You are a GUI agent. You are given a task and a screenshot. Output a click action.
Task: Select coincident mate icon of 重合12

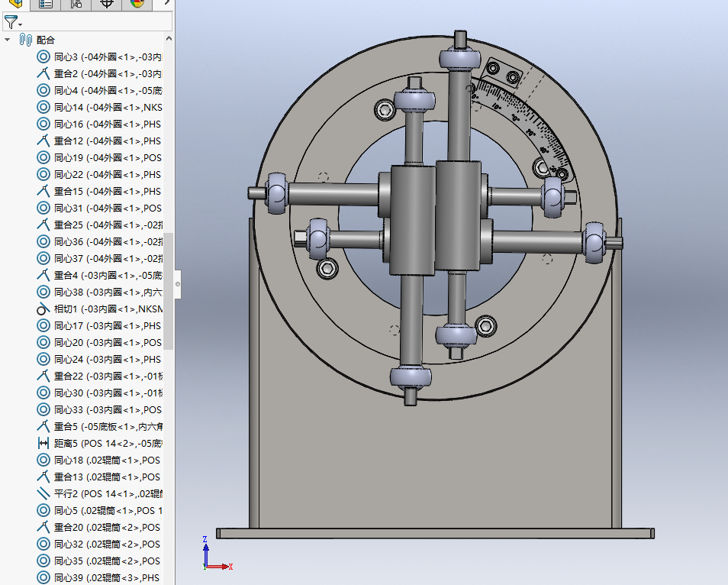click(43, 141)
